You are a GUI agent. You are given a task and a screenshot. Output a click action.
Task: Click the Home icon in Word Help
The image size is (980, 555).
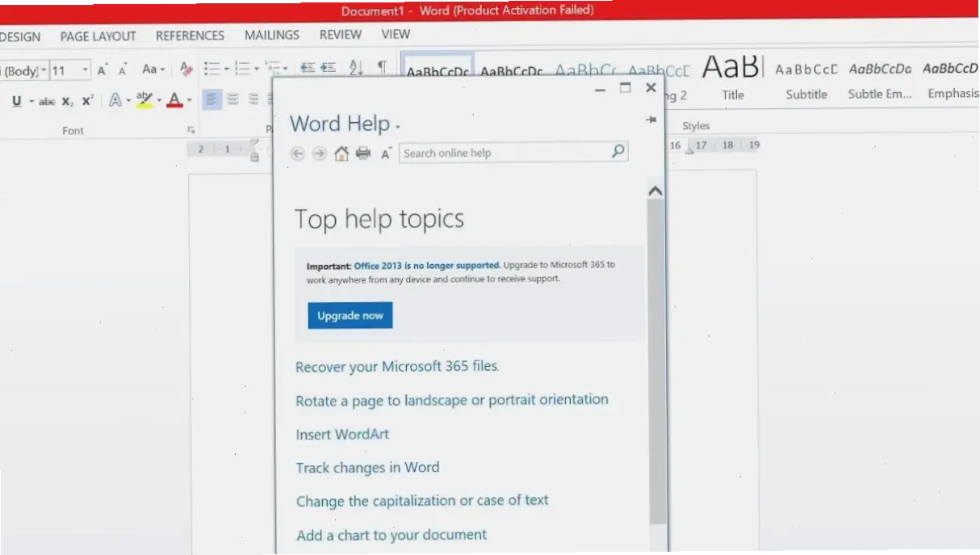pyautogui.click(x=341, y=153)
